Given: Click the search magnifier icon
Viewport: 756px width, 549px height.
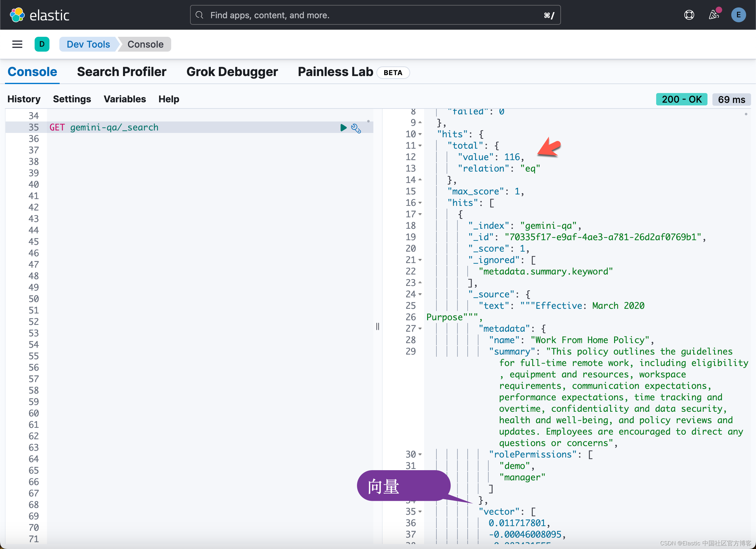Looking at the screenshot, I should 199,15.
